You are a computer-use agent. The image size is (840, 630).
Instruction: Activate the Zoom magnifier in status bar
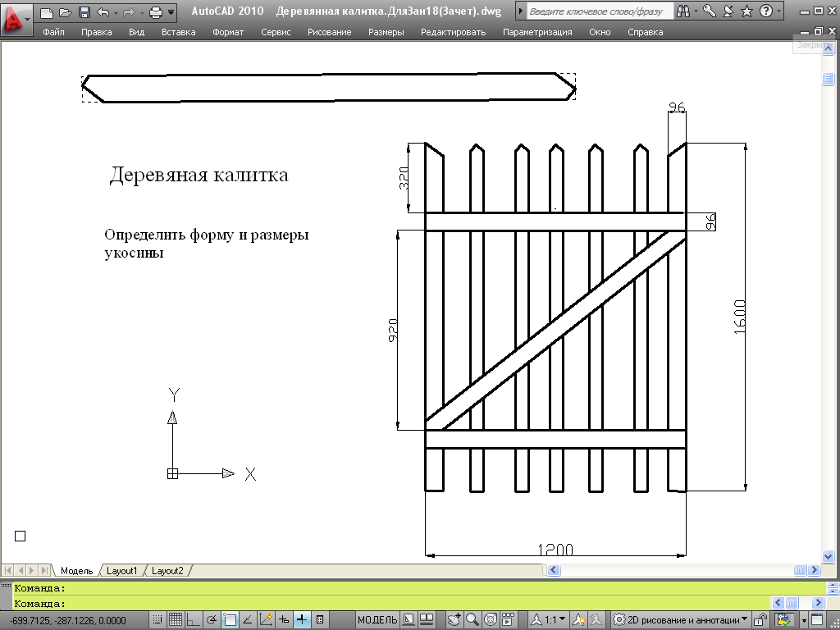472,620
